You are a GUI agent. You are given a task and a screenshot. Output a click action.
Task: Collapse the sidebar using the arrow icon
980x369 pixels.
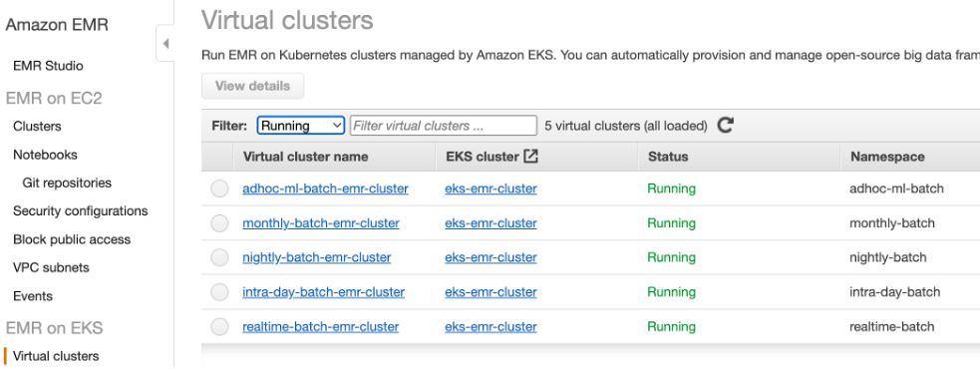tap(165, 44)
